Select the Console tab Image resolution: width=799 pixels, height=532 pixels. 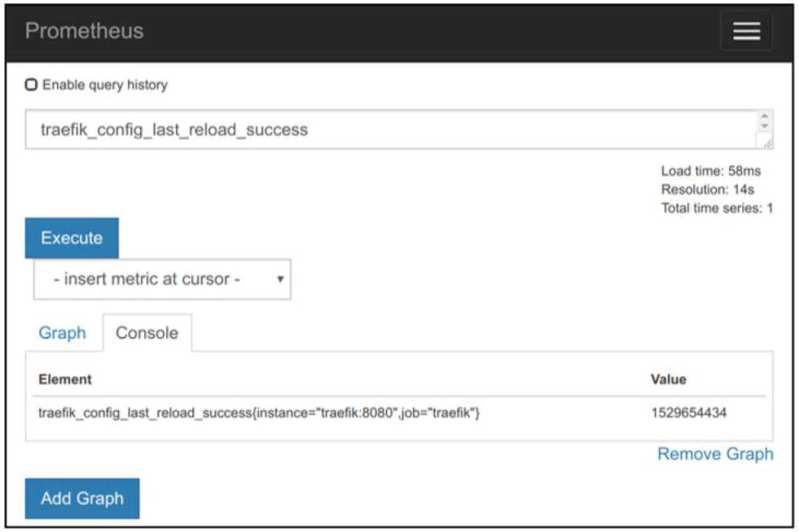point(147,332)
